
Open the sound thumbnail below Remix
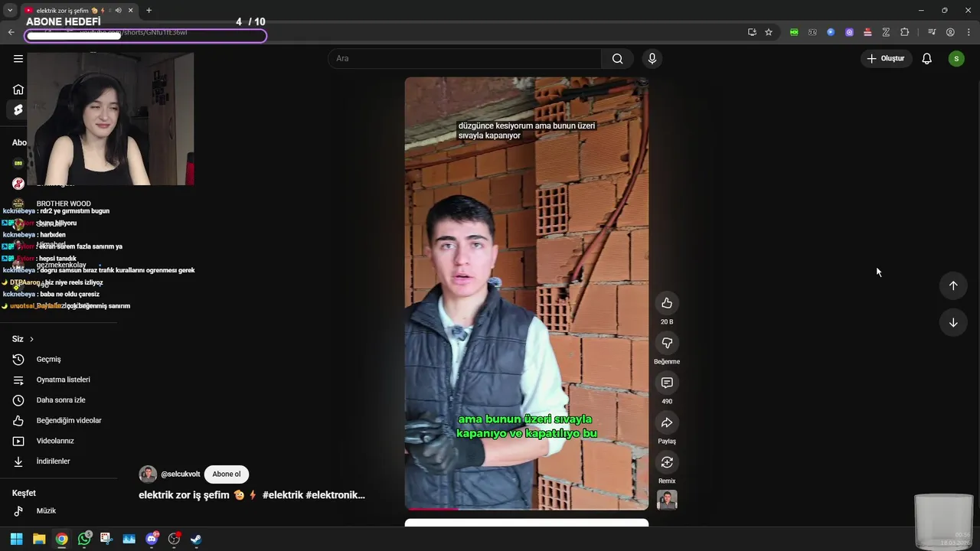click(667, 500)
